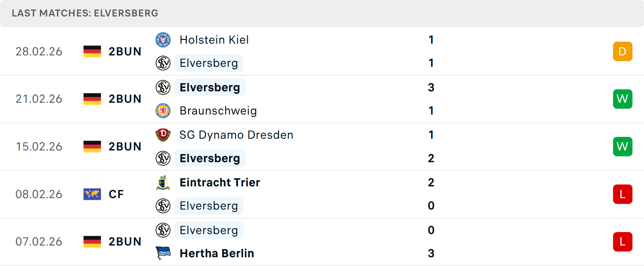
Task: Click the world map flag next to CF
Action: [x=92, y=194]
